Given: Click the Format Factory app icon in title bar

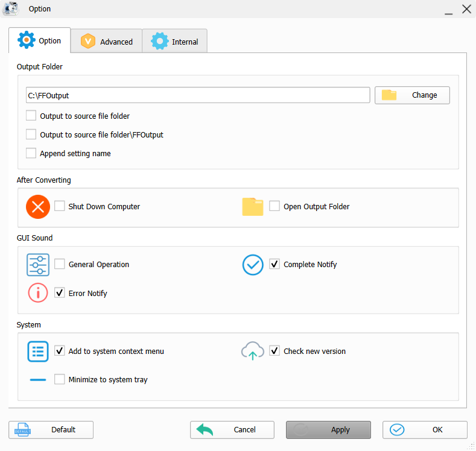Looking at the screenshot, I should (x=11, y=8).
